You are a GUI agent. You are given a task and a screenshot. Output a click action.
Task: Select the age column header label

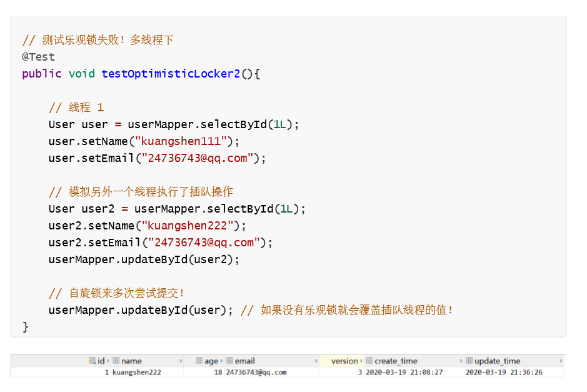coord(211,361)
